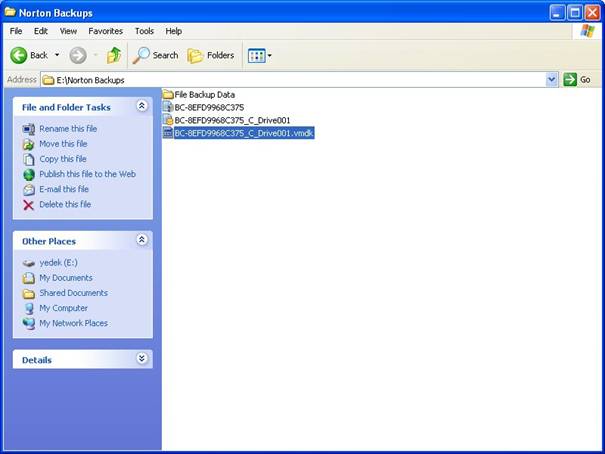
Task: Open yedek (E:) drive link
Action: (x=58, y=262)
